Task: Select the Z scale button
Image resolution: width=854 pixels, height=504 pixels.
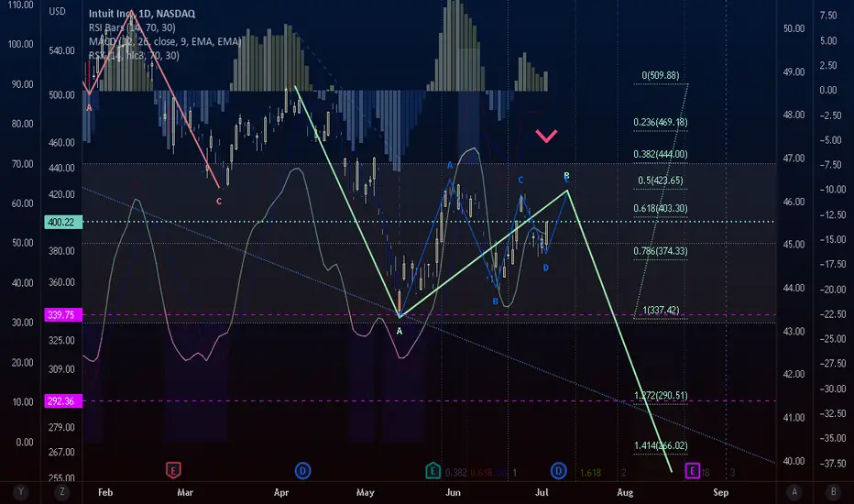Action: (x=62, y=492)
